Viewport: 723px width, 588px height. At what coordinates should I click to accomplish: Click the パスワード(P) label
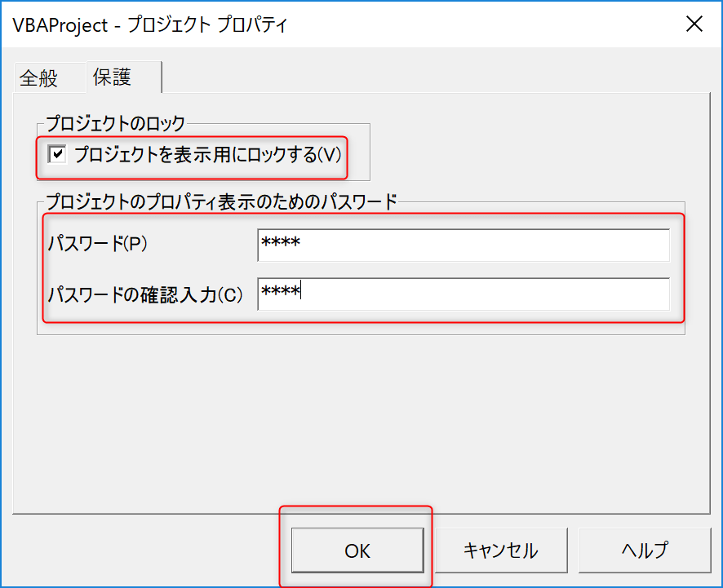[97, 245]
